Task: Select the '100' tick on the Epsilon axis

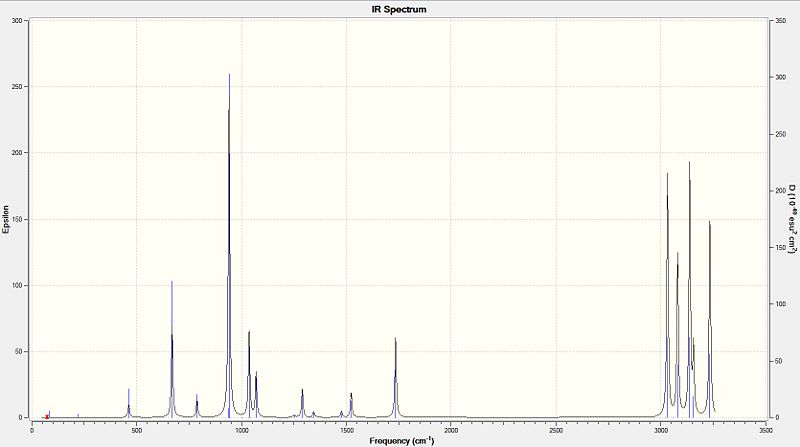Action: [17, 286]
